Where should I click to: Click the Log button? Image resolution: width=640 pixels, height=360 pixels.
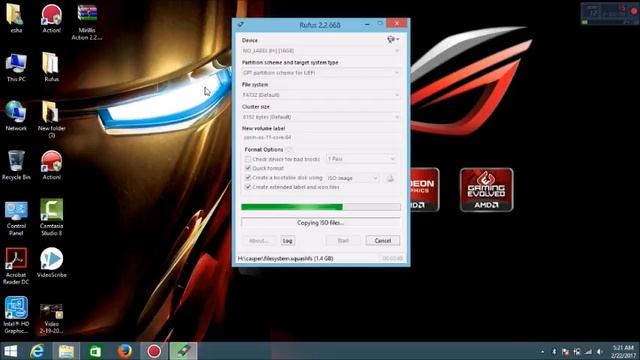coord(288,241)
